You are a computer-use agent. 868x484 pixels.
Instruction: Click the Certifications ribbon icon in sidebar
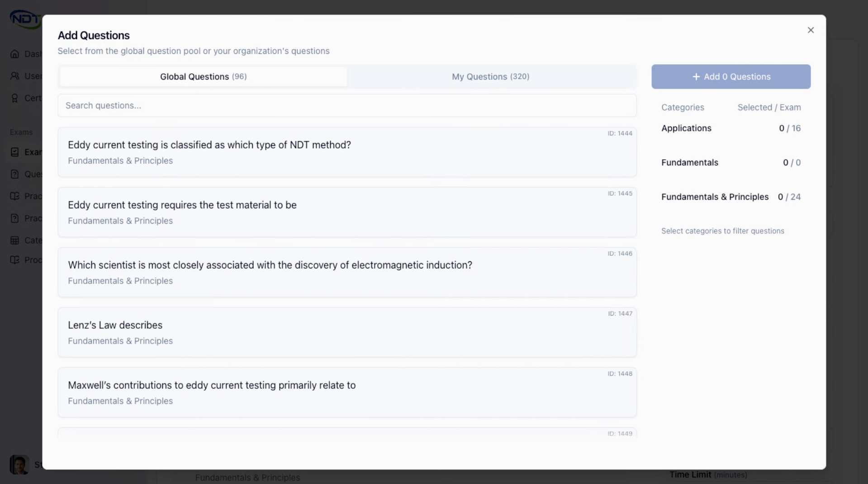click(x=15, y=98)
